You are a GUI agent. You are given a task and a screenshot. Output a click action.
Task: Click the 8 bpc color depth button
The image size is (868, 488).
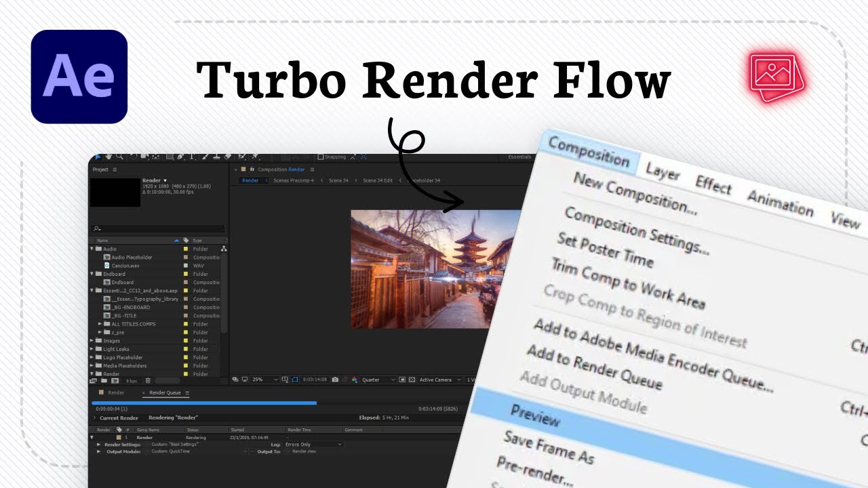click(131, 380)
